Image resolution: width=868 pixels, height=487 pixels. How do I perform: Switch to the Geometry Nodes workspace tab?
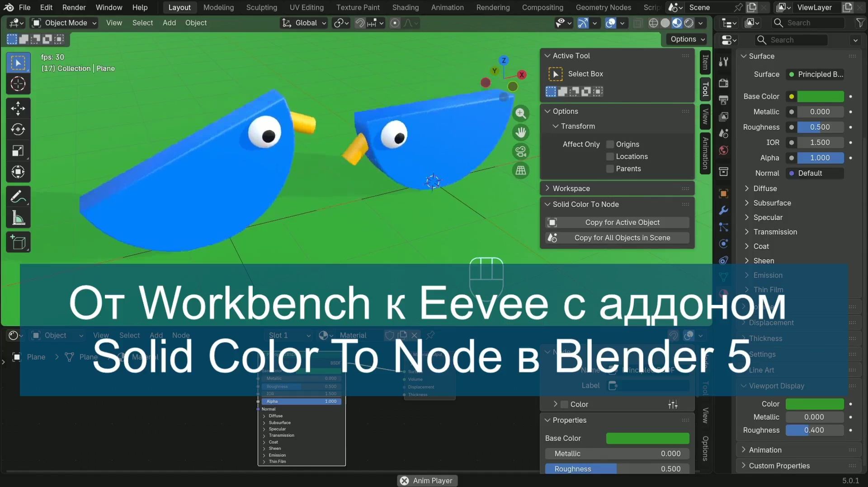point(603,7)
